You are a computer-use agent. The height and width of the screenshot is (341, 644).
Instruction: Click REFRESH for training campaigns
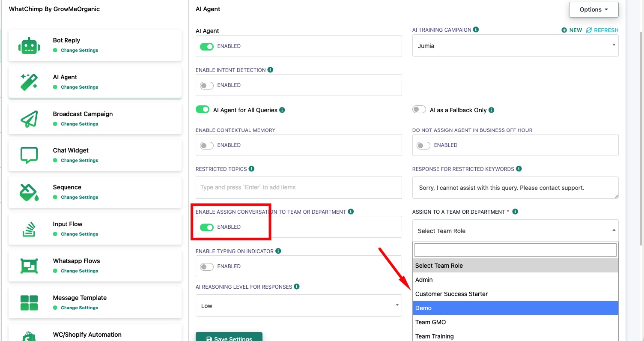tap(602, 30)
